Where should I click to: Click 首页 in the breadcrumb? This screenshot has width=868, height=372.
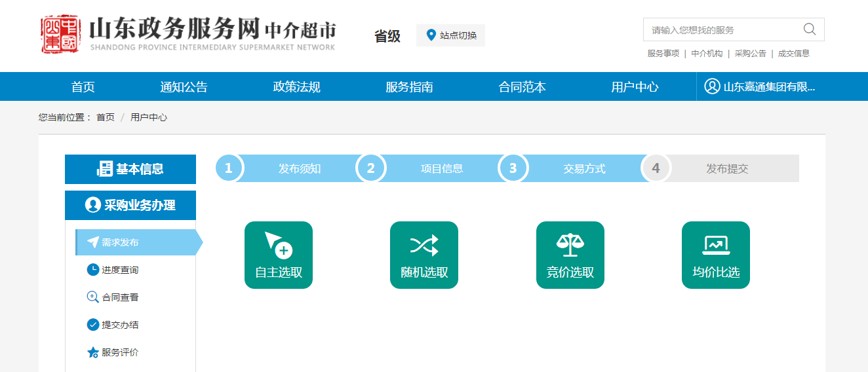[105, 117]
